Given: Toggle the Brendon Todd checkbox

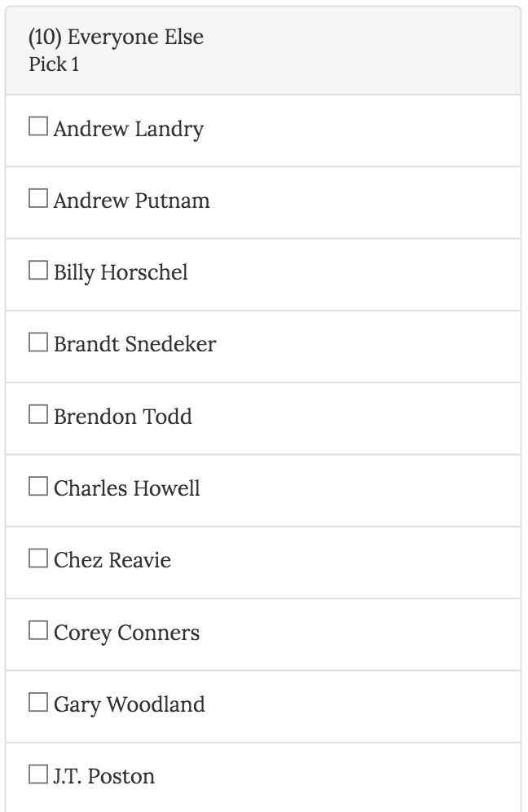Looking at the screenshot, I should click(x=38, y=414).
